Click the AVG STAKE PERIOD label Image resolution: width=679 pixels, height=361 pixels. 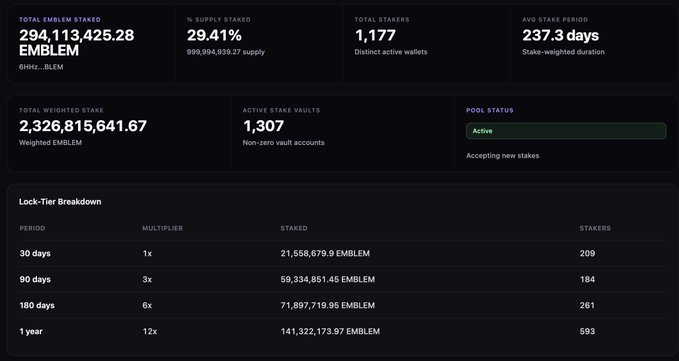555,19
